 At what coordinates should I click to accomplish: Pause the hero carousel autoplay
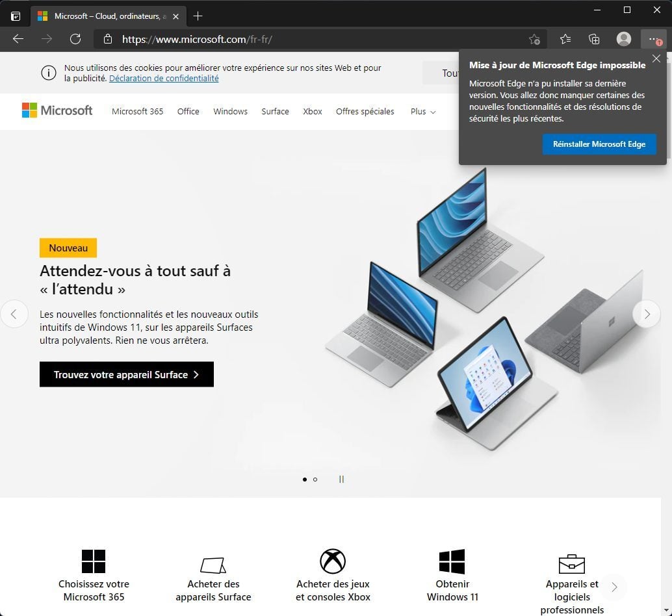tap(341, 480)
